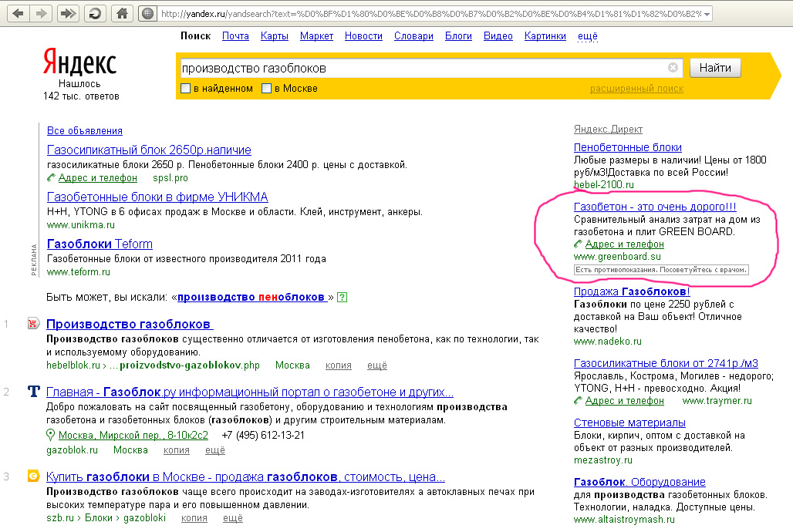Viewport: 793px width, 532px height.
Task: Open the 'Газоблок. Оборудование' ad
Action: tap(639, 482)
